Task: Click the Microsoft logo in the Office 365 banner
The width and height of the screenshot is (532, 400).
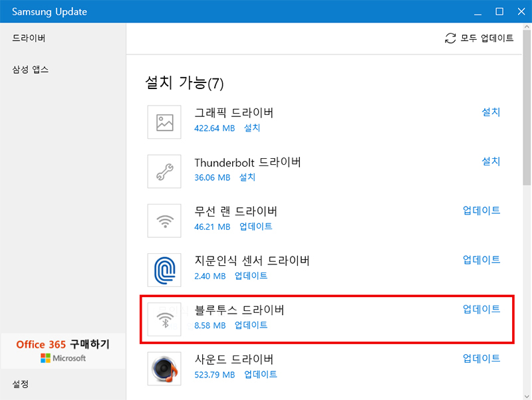Action: (45, 358)
